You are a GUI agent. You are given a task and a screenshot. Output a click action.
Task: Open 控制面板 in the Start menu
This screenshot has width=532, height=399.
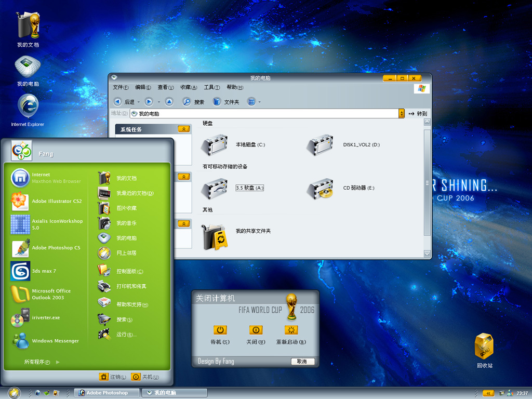pos(121,271)
